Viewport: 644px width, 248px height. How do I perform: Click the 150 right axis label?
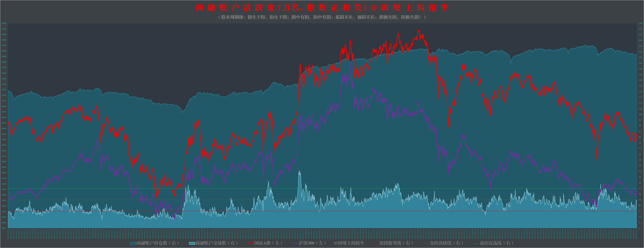(x=640, y=58)
